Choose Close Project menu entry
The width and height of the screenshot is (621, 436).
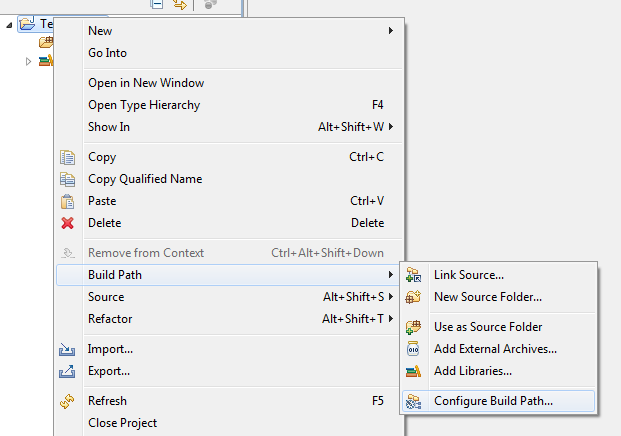[122, 423]
